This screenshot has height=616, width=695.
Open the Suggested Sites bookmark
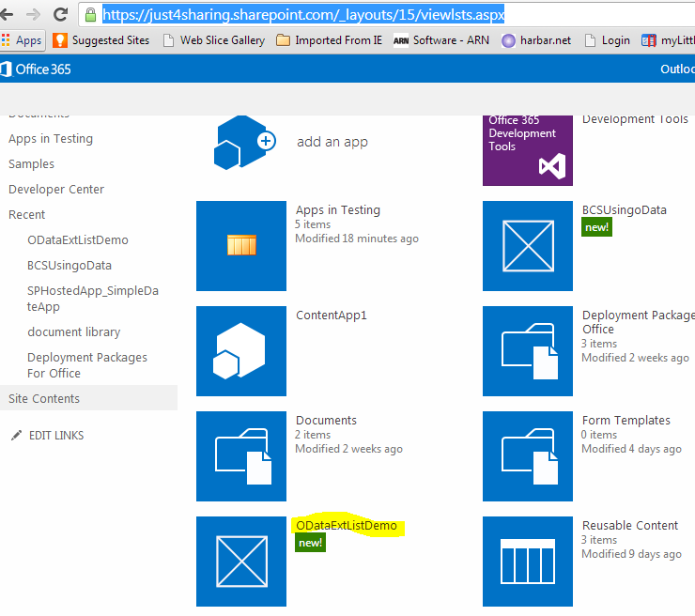tap(101, 40)
